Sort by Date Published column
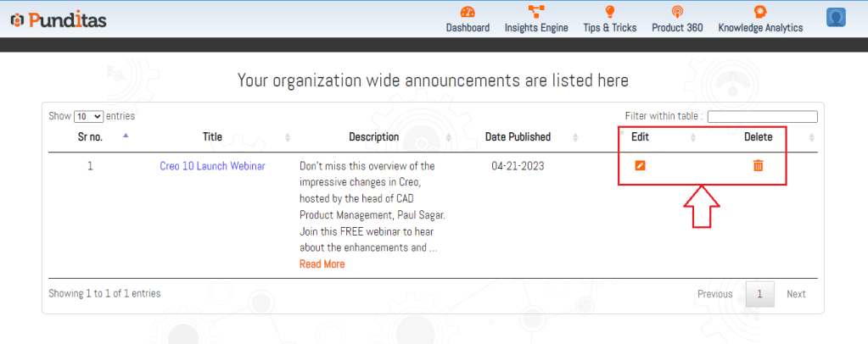This screenshot has height=344, width=868. pos(518,136)
